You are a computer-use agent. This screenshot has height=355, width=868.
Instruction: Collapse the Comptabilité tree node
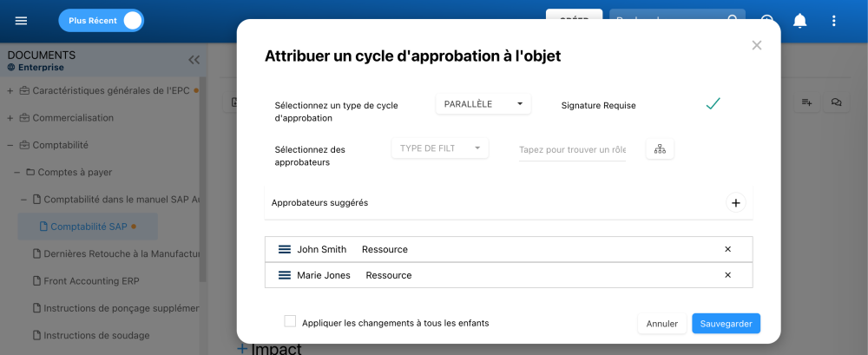pyautogui.click(x=10, y=145)
